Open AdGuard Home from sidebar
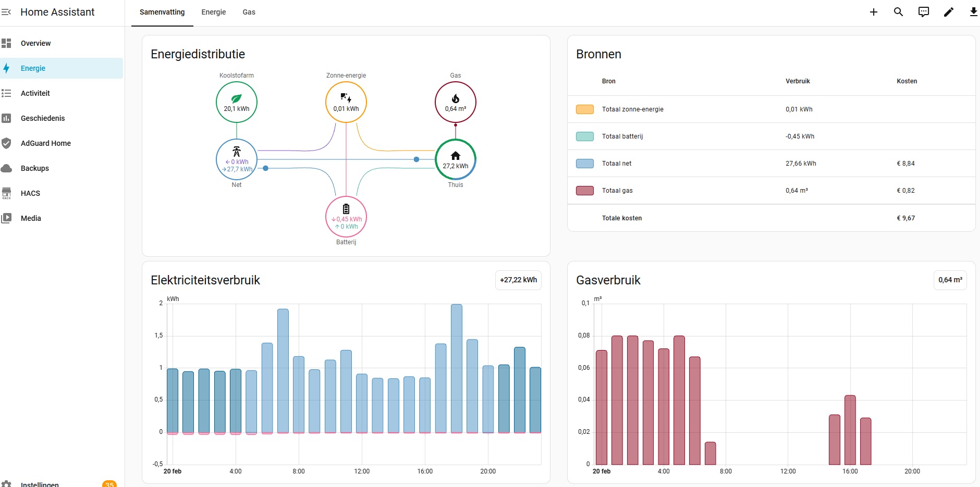Screen dimensions: 980x487 click(46, 143)
